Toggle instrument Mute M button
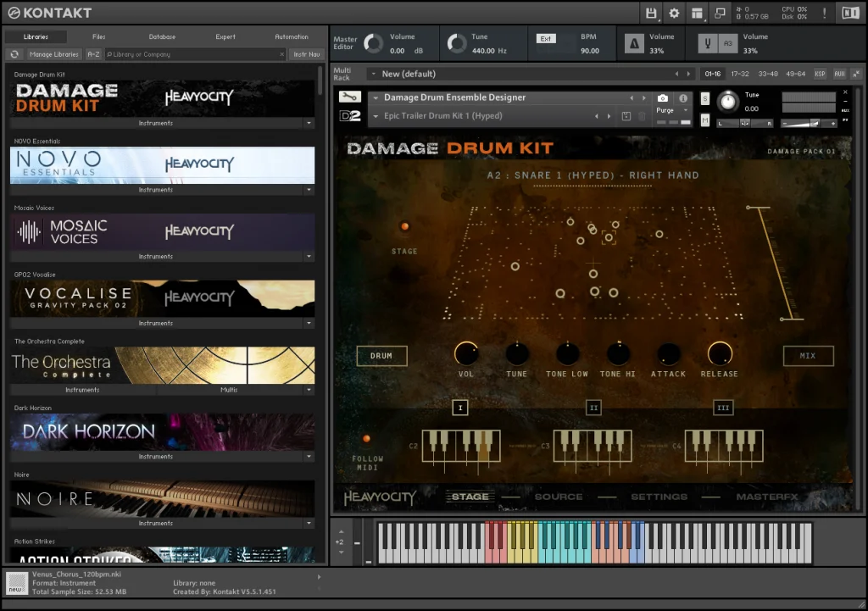The image size is (868, 611). click(x=704, y=119)
